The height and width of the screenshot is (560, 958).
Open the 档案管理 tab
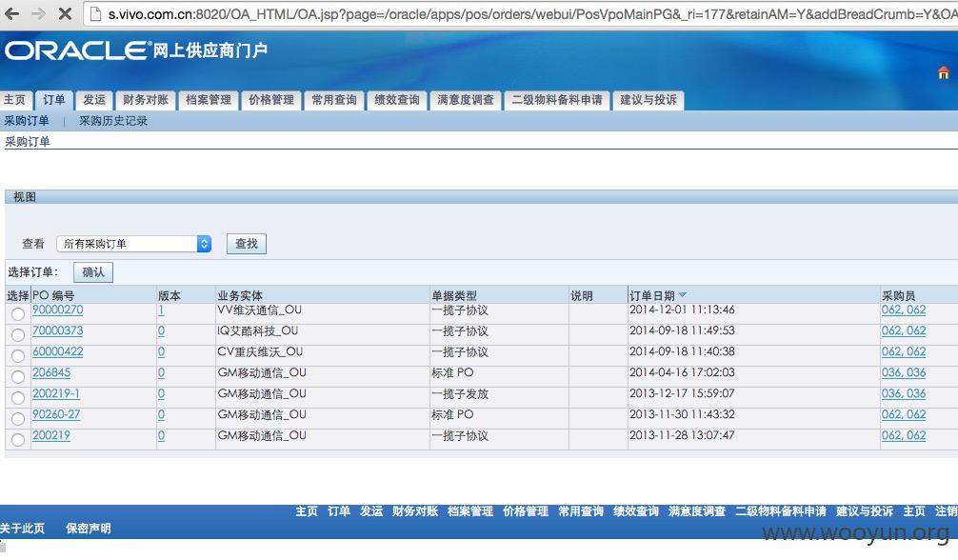click(209, 100)
